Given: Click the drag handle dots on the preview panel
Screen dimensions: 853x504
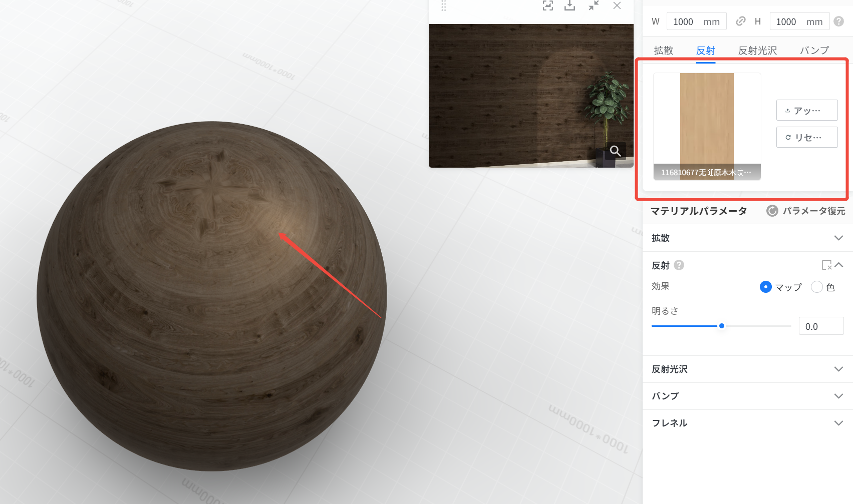Looking at the screenshot, I should 443,6.
